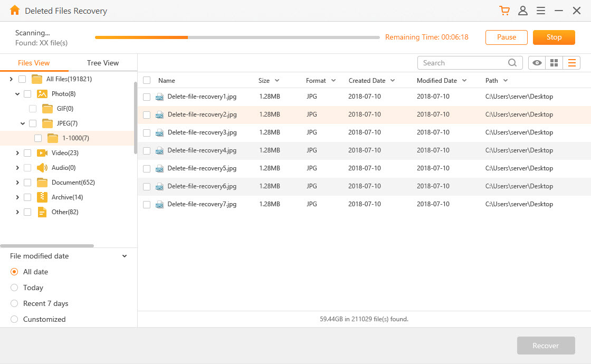Viewport: 591px width, 364px height.
Task: Check the Delete-file-recovery3.jpg checkbox
Action: pyautogui.click(x=146, y=132)
